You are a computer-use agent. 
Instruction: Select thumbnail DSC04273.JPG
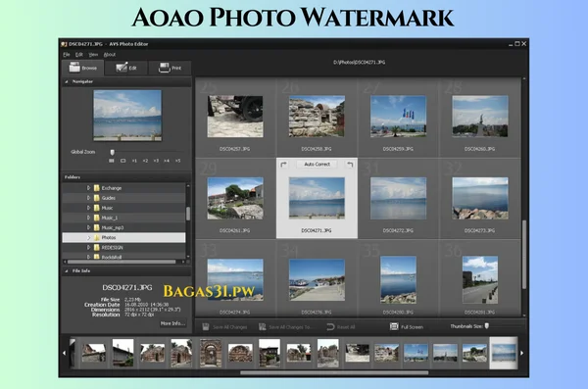[x=480, y=198]
